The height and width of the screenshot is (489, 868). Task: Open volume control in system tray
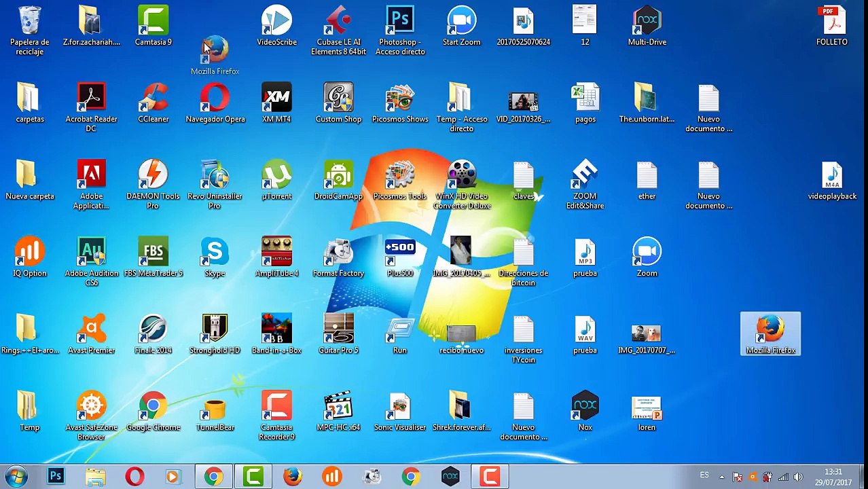(797, 477)
